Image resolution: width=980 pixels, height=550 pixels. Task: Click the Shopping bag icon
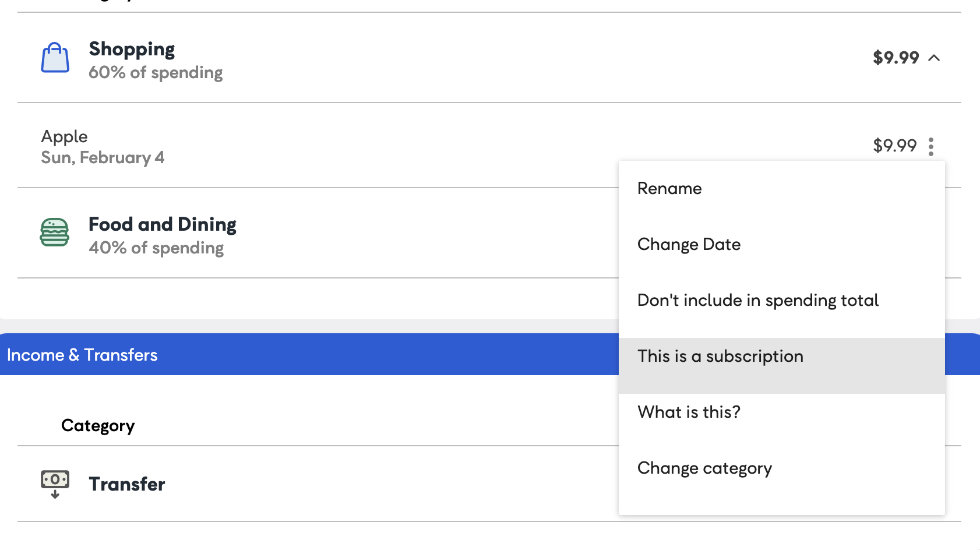55,58
